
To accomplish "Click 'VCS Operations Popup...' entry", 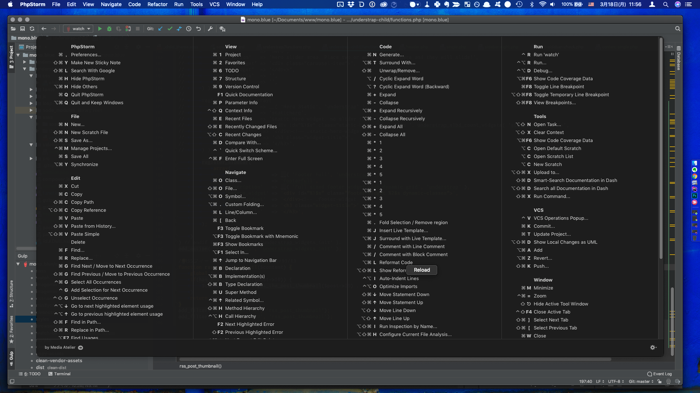I will pyautogui.click(x=561, y=218).
